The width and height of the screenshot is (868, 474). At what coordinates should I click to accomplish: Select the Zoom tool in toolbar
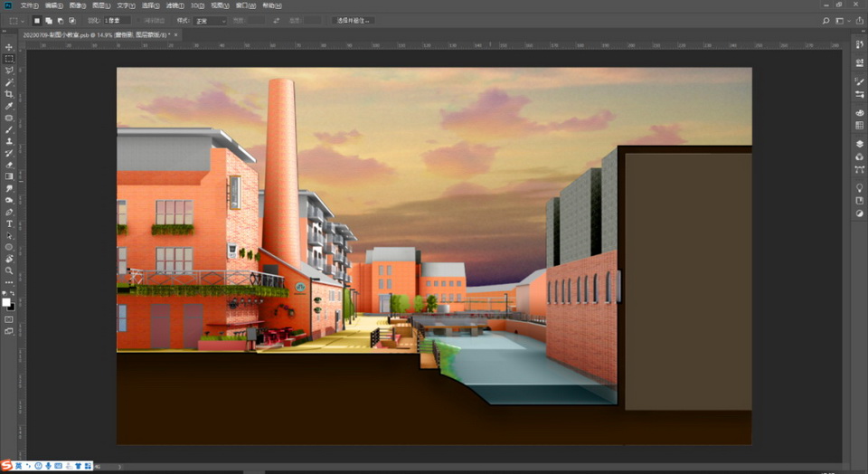pyautogui.click(x=9, y=270)
